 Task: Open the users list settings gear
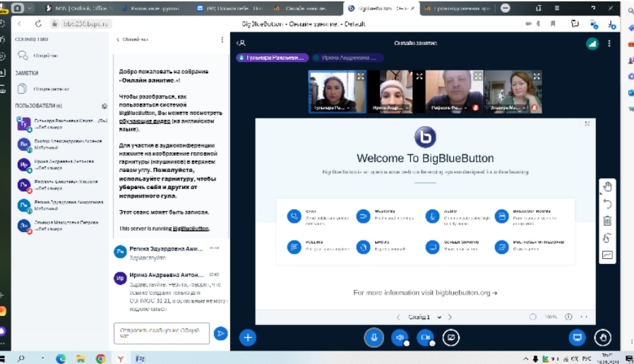[104, 106]
